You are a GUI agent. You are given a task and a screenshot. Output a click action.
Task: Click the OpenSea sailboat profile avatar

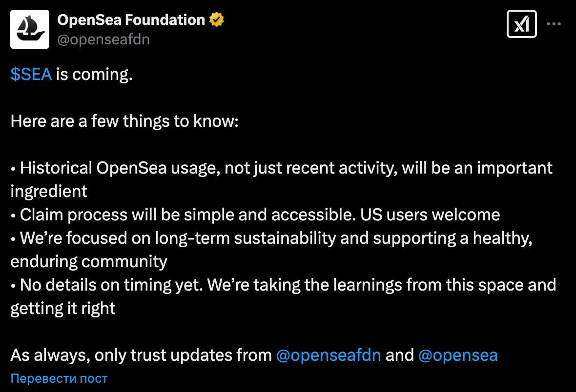tap(30, 29)
